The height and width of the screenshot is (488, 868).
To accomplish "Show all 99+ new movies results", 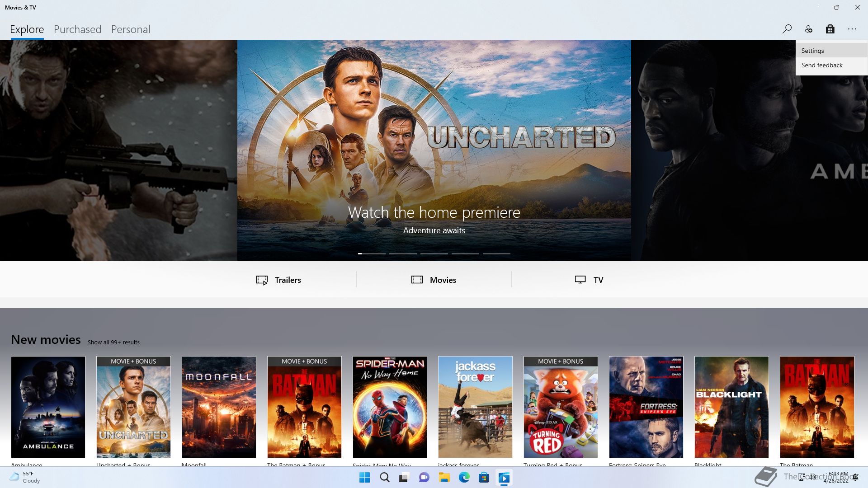I will pyautogui.click(x=113, y=342).
